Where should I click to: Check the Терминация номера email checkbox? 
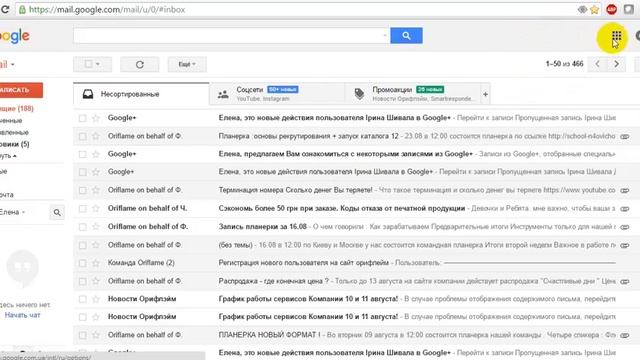pos(82,190)
